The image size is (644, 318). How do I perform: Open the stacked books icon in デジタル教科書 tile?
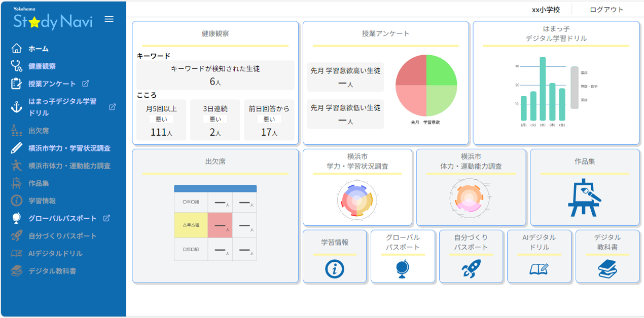click(607, 269)
